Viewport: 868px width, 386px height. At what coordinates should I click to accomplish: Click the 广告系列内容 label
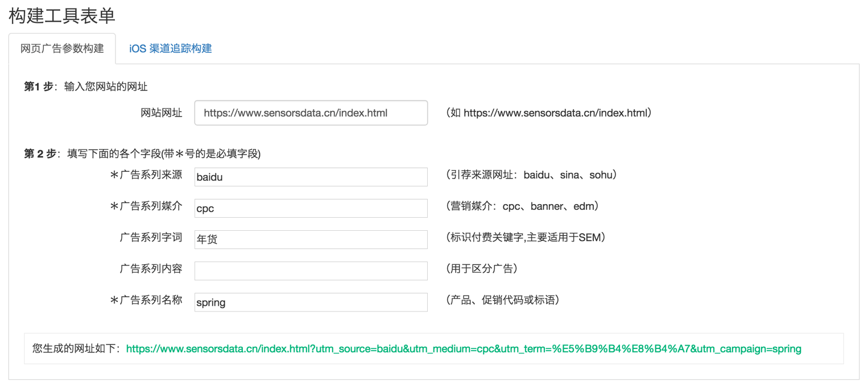[151, 269]
